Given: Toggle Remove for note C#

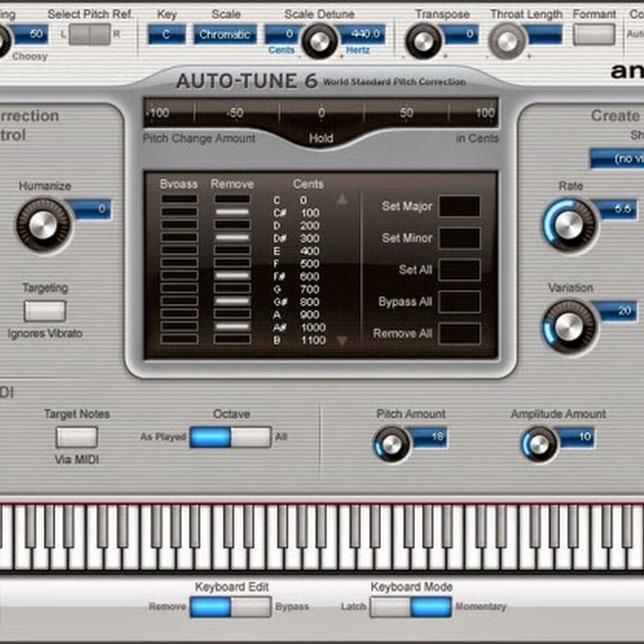Looking at the screenshot, I should (232, 212).
